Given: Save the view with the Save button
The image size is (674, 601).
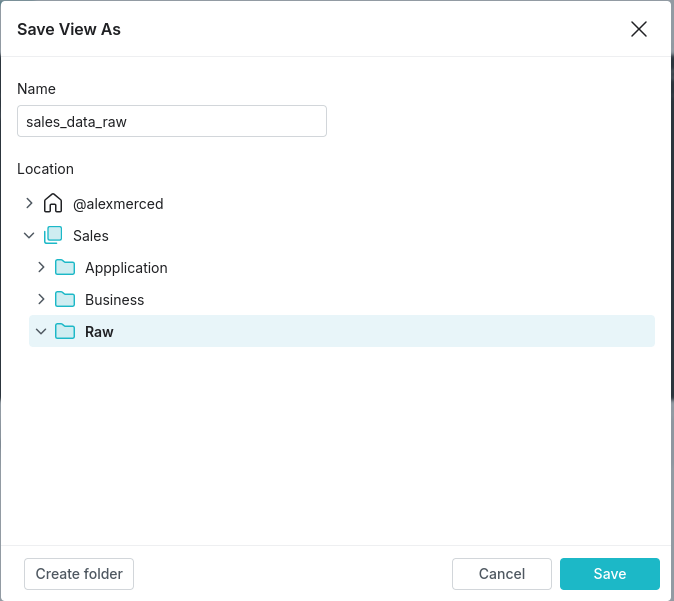Looking at the screenshot, I should coord(610,574).
